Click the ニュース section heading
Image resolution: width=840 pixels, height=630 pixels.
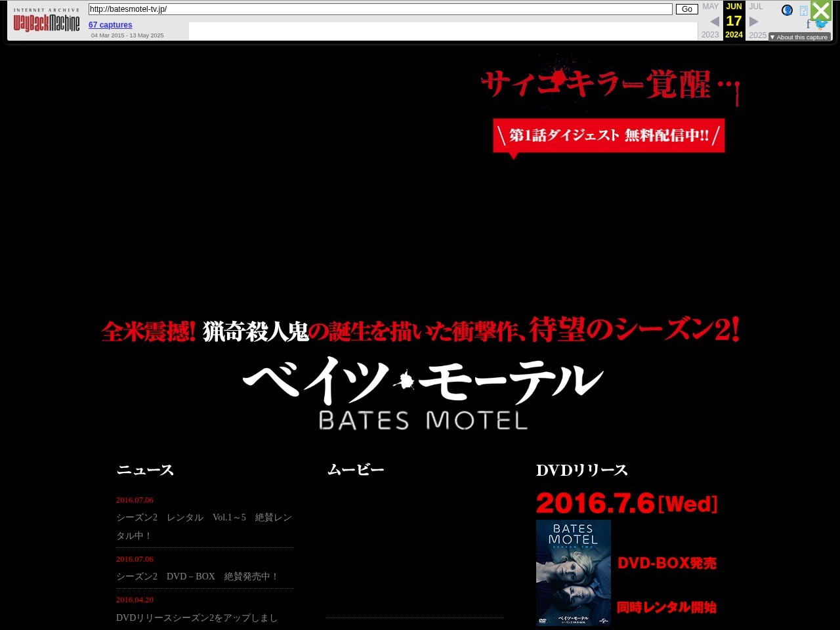pyautogui.click(x=145, y=470)
